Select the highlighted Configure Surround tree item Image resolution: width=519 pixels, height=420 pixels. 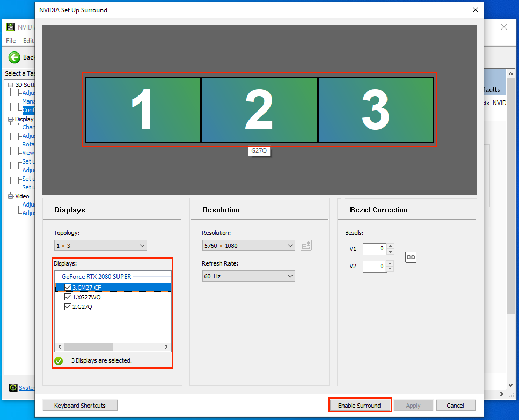(28, 110)
